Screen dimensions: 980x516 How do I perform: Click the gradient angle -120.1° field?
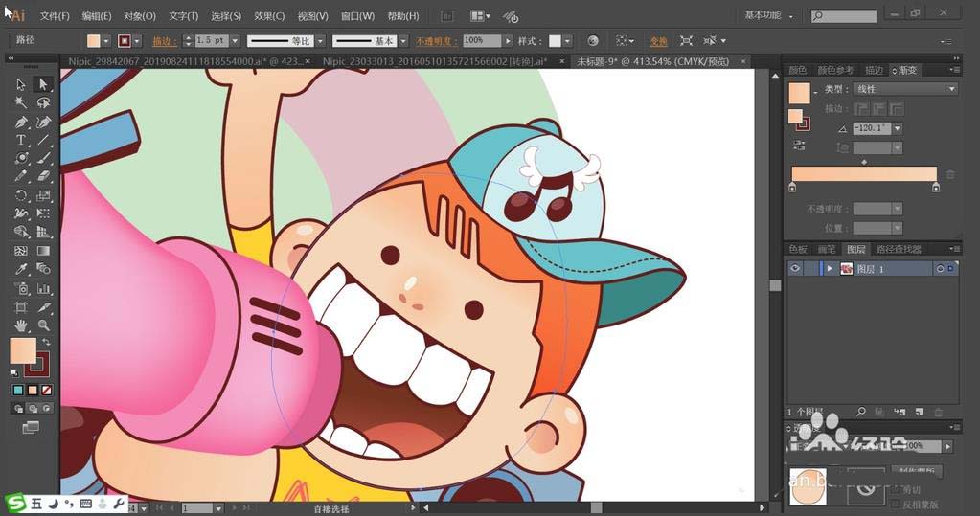[x=872, y=128]
